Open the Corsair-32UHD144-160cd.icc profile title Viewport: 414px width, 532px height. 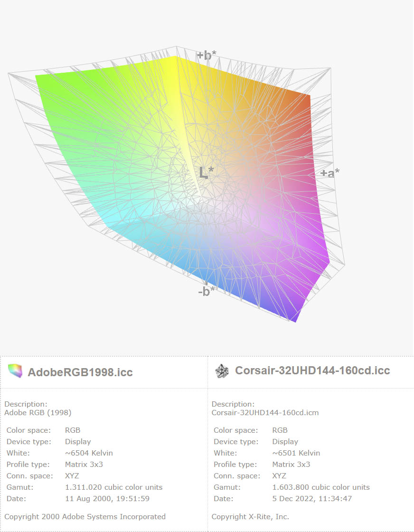coord(312,371)
